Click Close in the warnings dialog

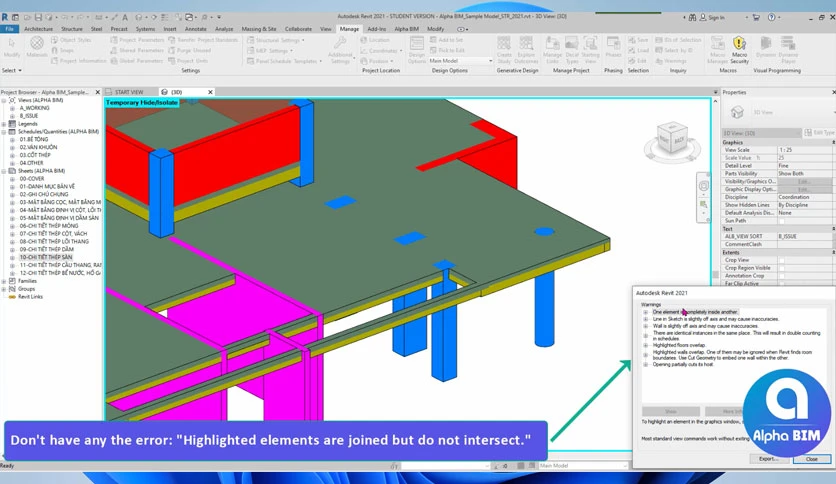click(811, 459)
